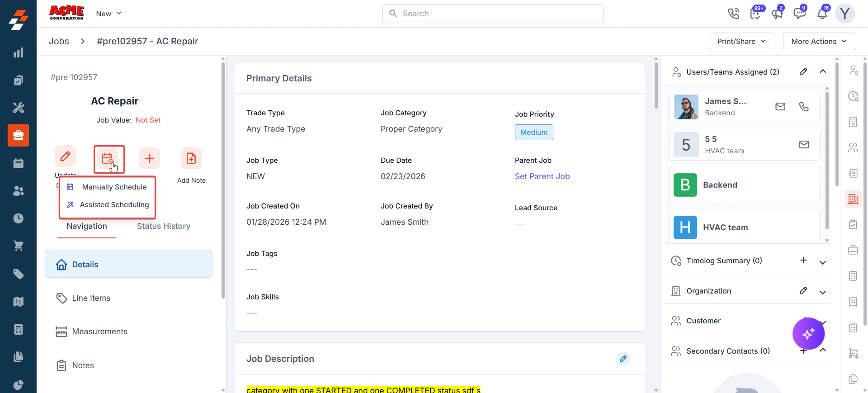868x393 pixels.
Task: Expand Organization section chevron
Action: (x=823, y=293)
